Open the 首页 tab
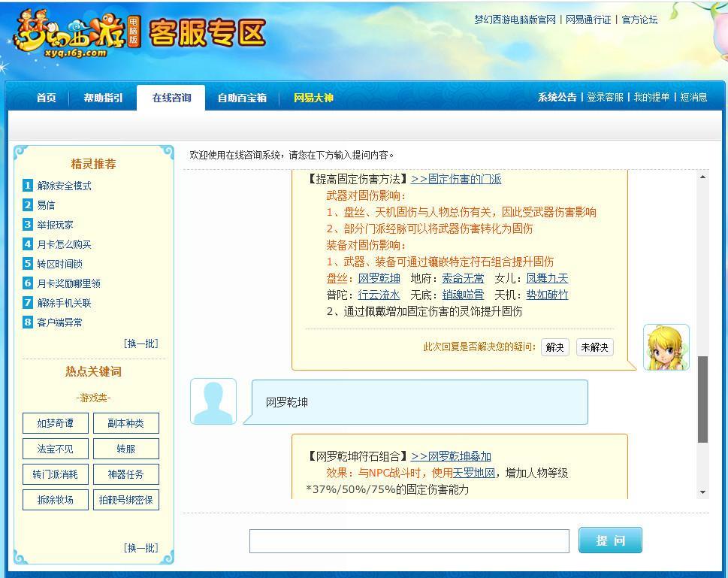This screenshot has width=728, height=578. (46, 98)
